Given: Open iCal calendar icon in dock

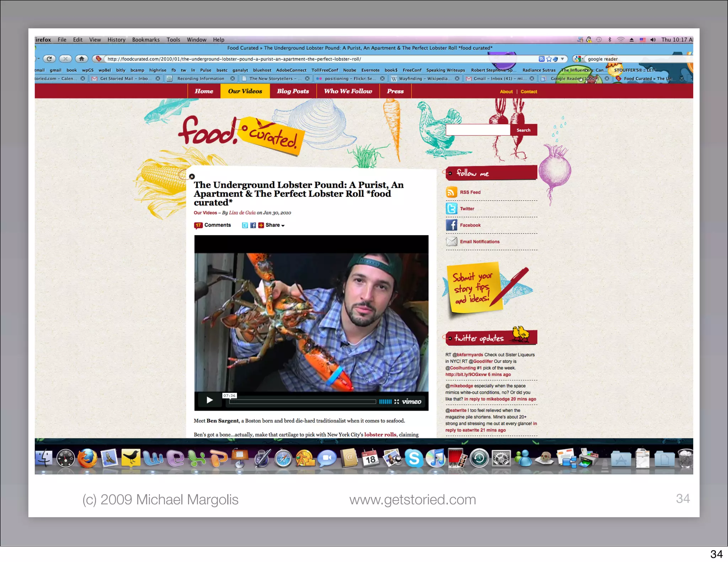Looking at the screenshot, I should [x=370, y=458].
